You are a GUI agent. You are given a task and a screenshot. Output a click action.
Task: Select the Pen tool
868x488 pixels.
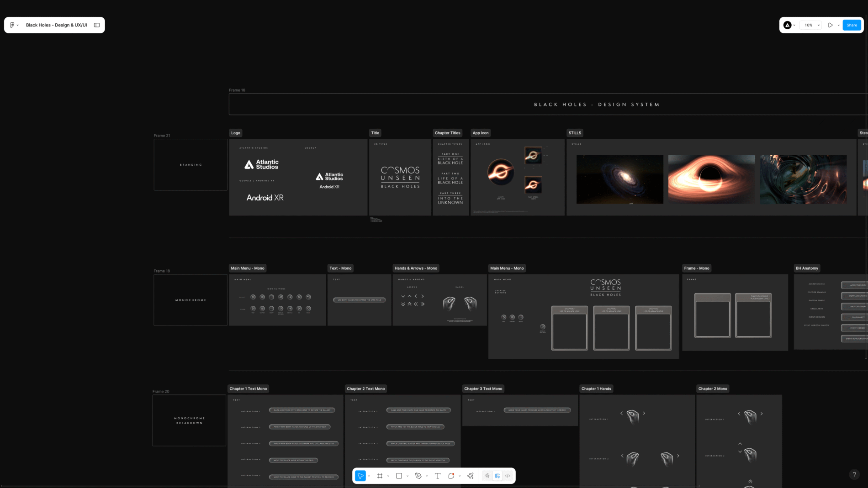(x=418, y=476)
